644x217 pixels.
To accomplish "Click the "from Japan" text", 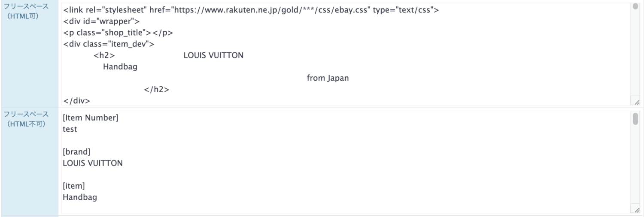I will tap(328, 78).
